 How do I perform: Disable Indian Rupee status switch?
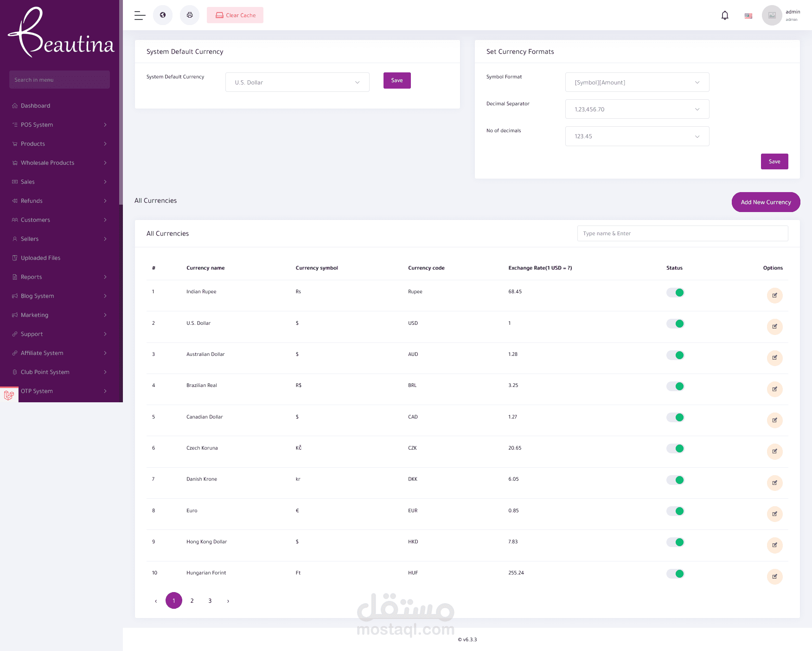click(x=675, y=292)
